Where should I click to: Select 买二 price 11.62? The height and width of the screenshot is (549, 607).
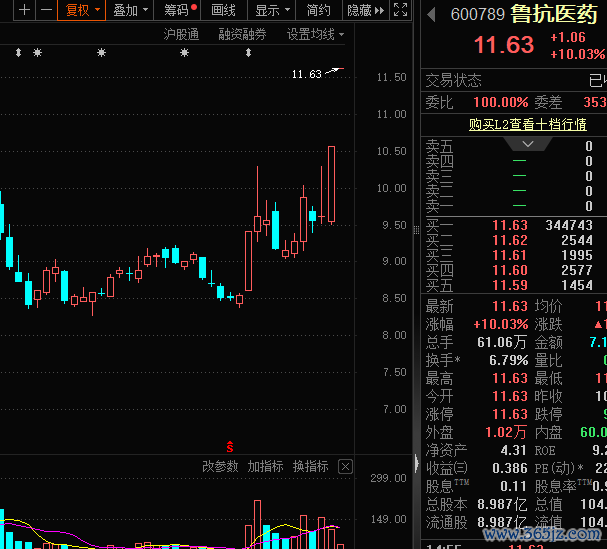click(x=510, y=240)
